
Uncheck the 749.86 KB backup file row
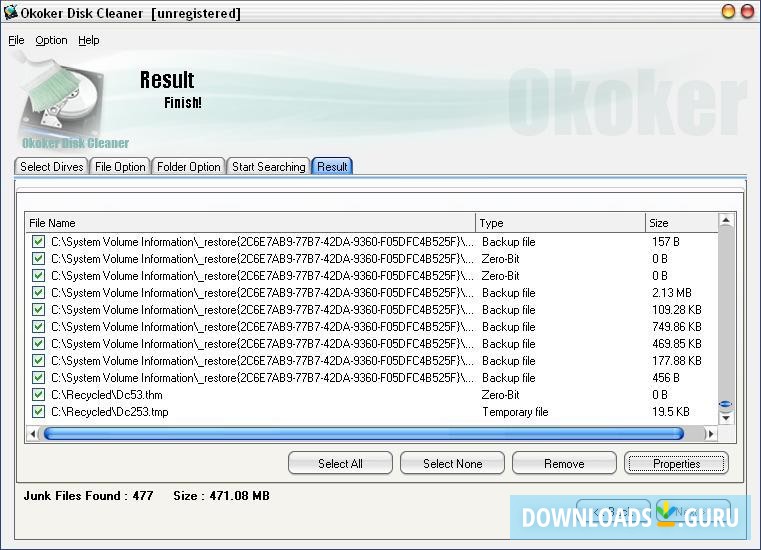click(x=38, y=327)
